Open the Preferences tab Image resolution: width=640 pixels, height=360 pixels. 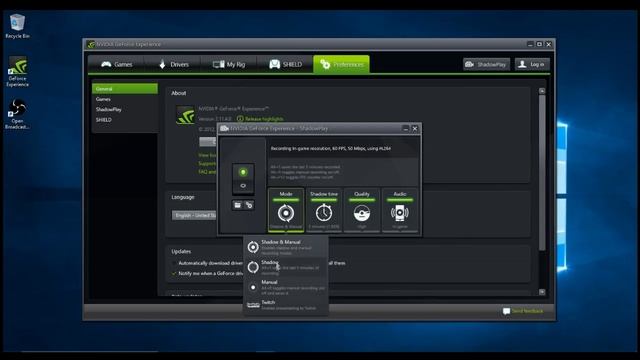point(341,64)
